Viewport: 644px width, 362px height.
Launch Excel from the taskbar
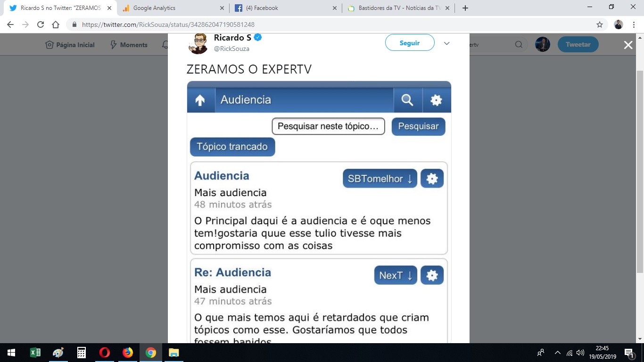(35, 353)
